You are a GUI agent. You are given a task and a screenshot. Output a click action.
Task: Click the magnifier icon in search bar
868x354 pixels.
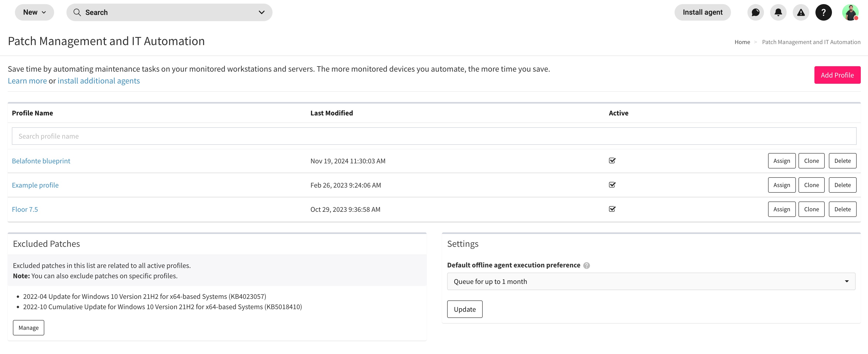point(77,12)
